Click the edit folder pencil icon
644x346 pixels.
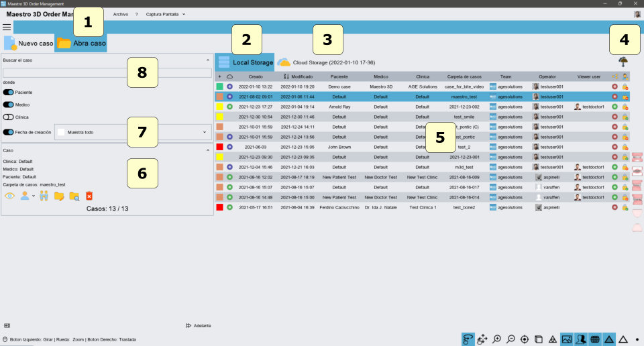click(59, 196)
